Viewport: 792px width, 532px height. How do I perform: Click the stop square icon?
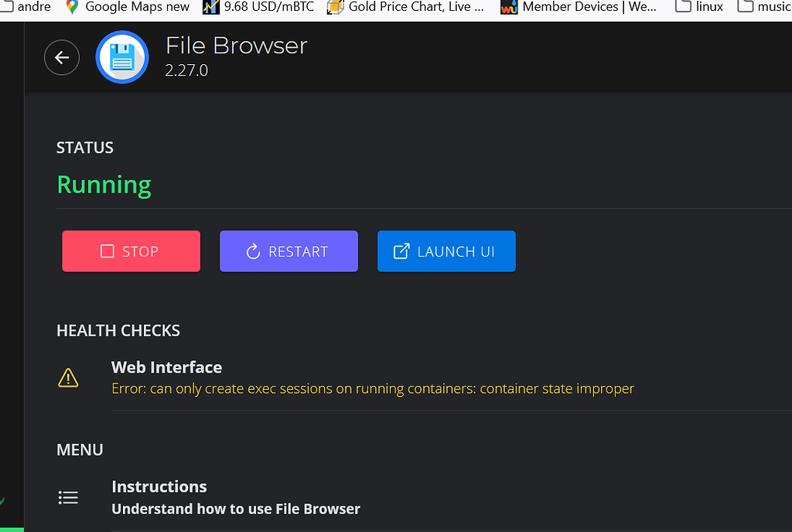click(x=106, y=251)
